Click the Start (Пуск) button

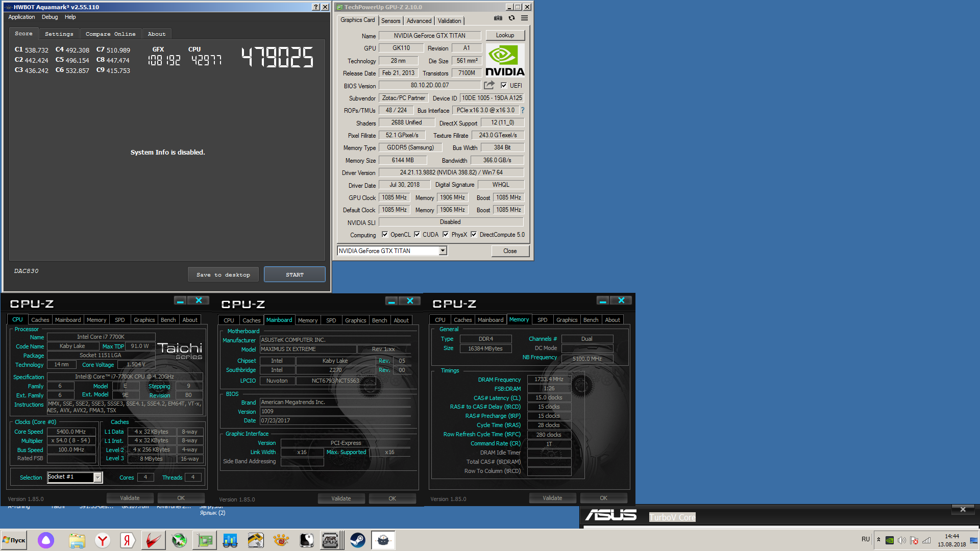coord(14,540)
